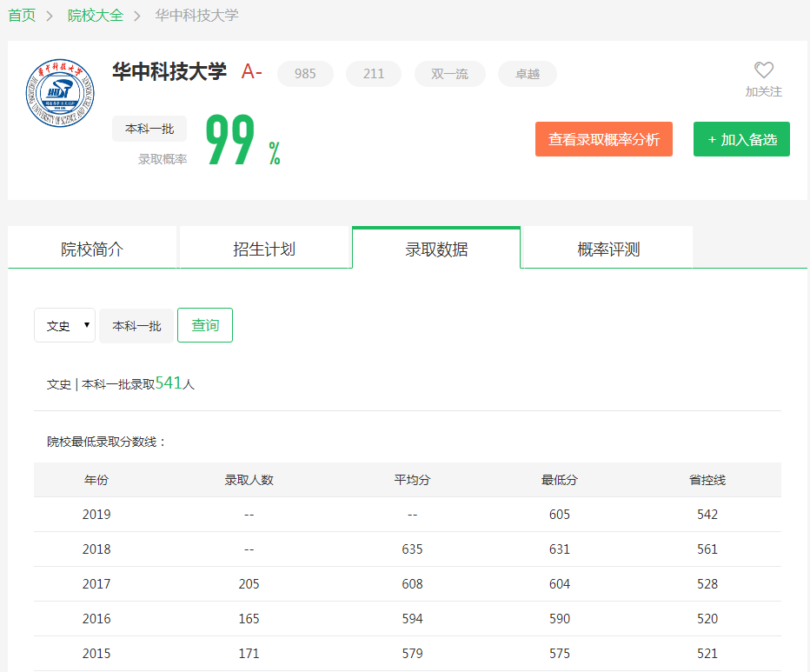Open 查看录取概率分析 button
The height and width of the screenshot is (672, 810).
pyautogui.click(x=604, y=139)
